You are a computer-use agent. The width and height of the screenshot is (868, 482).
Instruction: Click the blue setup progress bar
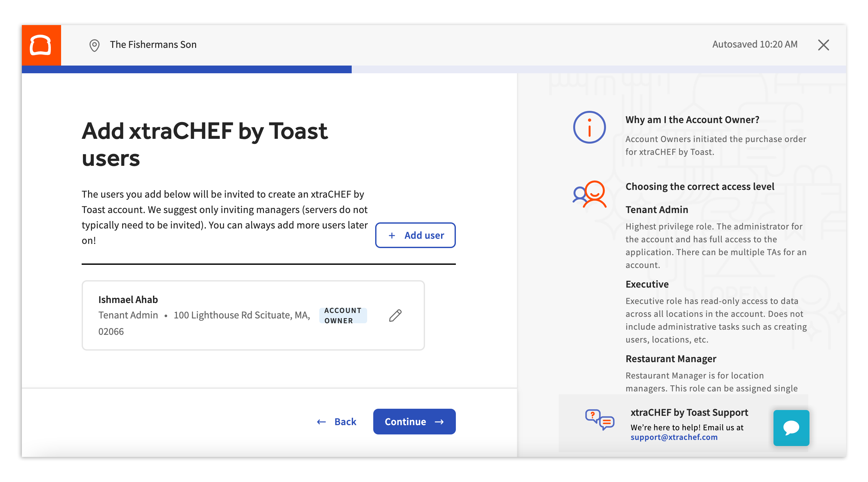click(187, 69)
